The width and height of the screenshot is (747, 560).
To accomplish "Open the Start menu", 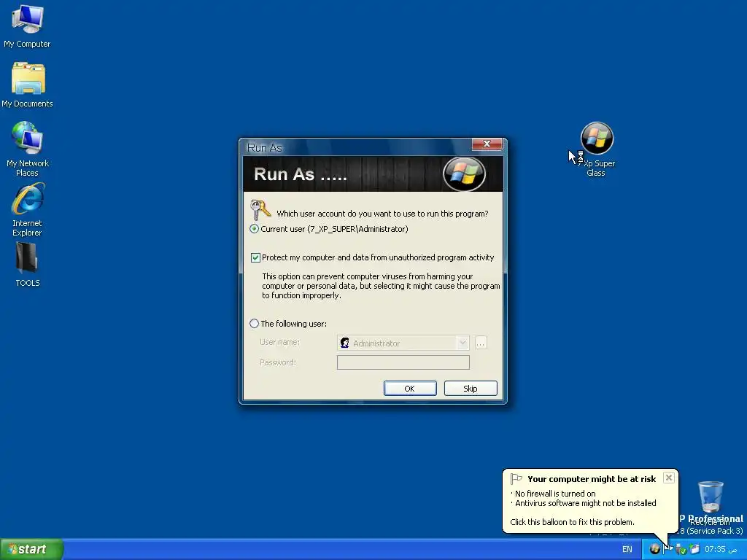I will tap(31, 549).
